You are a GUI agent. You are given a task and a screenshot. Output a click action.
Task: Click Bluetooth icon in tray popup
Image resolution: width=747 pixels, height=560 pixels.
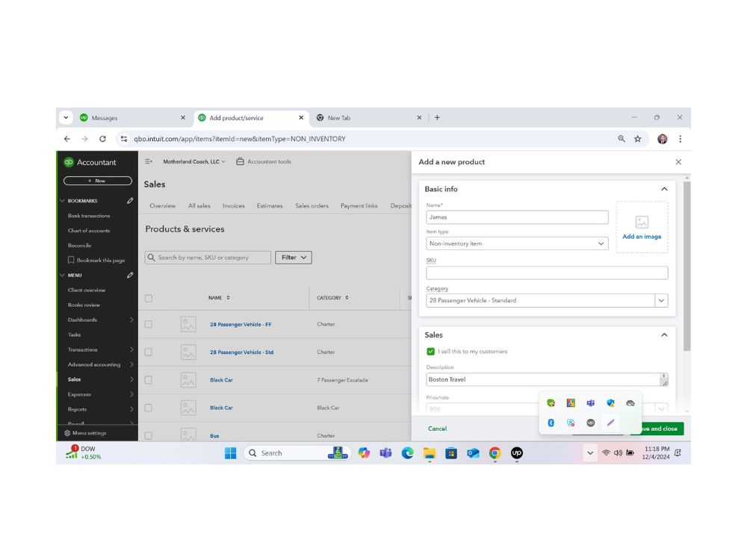coord(551,423)
